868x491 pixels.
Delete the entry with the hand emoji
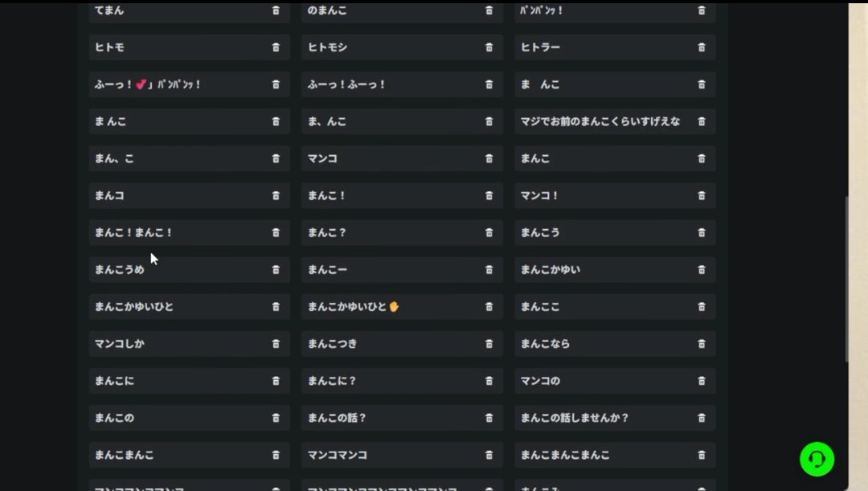[x=489, y=307]
